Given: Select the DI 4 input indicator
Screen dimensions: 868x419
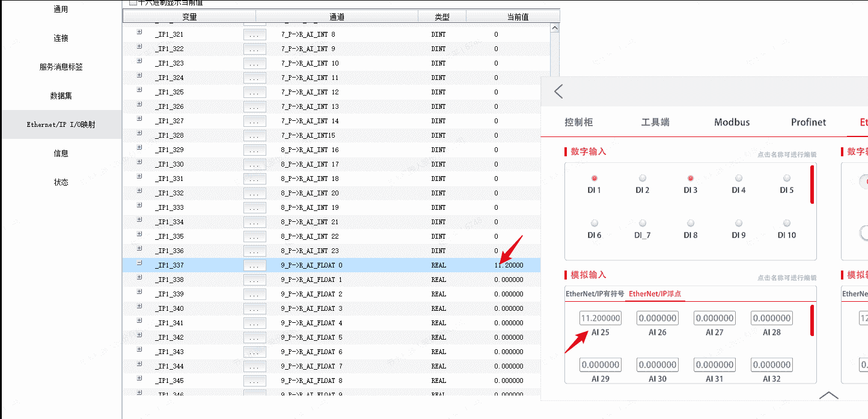Looking at the screenshot, I should pyautogui.click(x=739, y=179).
